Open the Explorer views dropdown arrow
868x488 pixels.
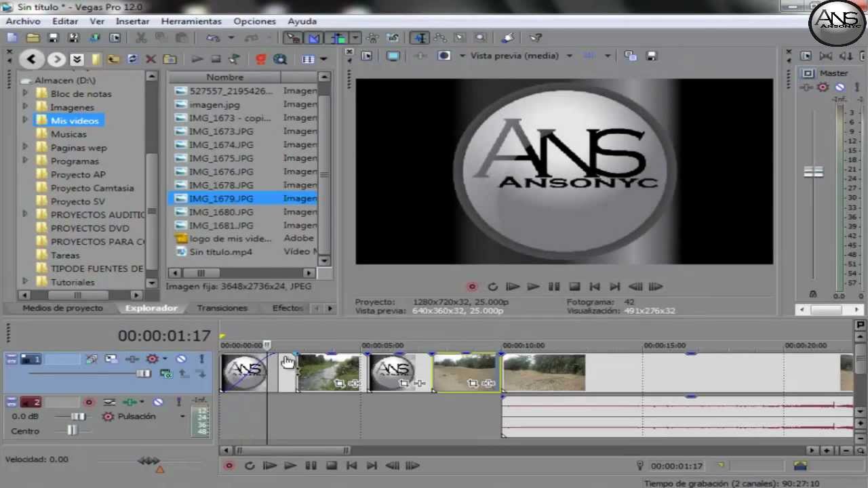tap(323, 60)
